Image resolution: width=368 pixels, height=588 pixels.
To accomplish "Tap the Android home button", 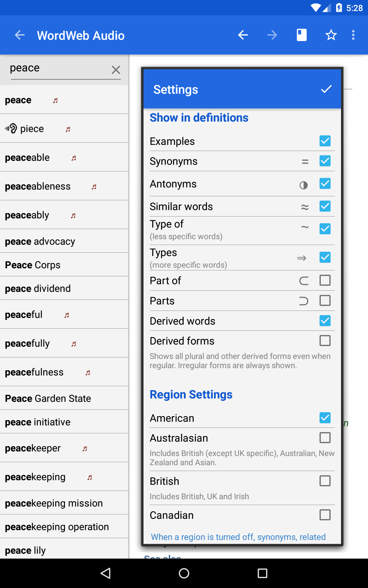I will (x=184, y=573).
